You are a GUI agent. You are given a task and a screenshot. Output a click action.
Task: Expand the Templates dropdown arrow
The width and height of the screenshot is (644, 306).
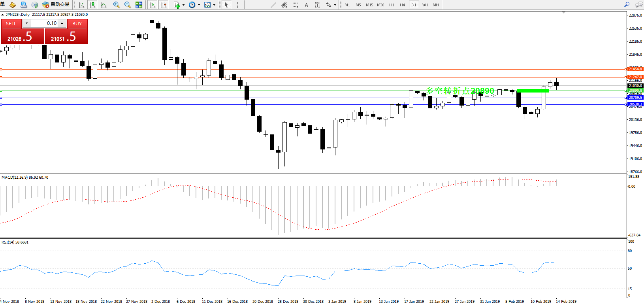pos(214,5)
